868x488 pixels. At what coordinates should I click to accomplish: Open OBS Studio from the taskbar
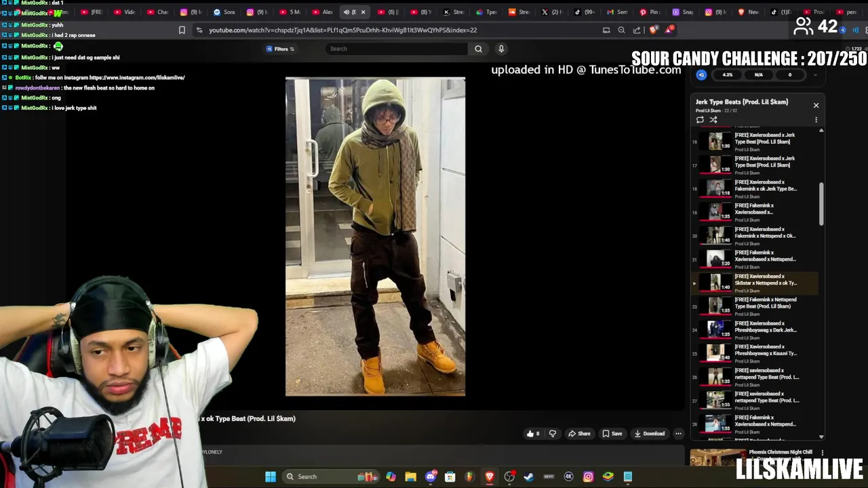click(509, 476)
